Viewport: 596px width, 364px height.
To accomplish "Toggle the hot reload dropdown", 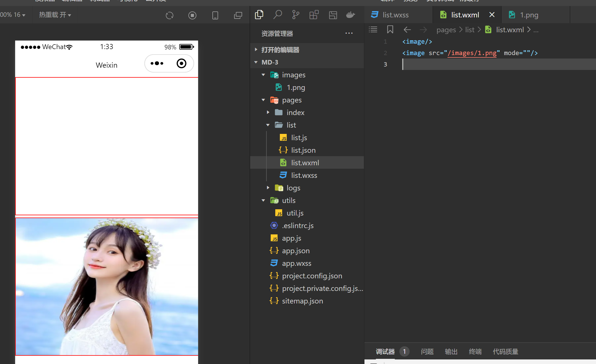I will [55, 15].
